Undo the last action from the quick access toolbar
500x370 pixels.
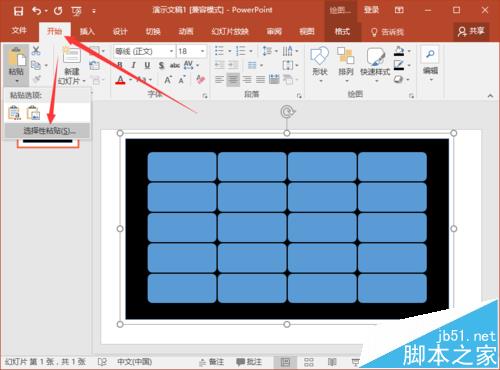[x=37, y=11]
